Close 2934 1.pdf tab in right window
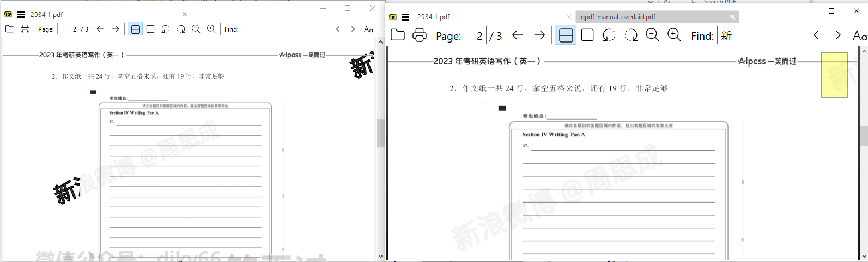The height and width of the screenshot is (262, 868). (x=569, y=17)
